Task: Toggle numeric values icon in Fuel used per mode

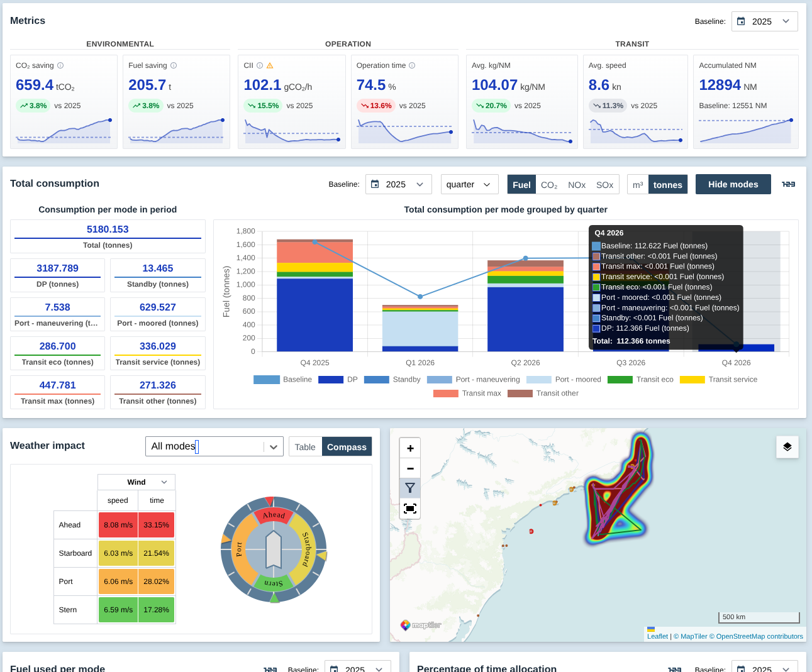Action: coord(270,669)
